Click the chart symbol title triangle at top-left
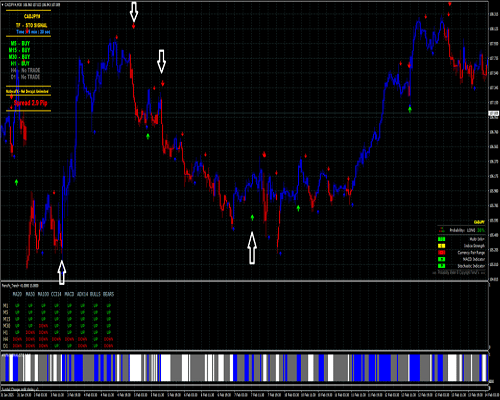Screen dimensions: 500x400 point(2,5)
